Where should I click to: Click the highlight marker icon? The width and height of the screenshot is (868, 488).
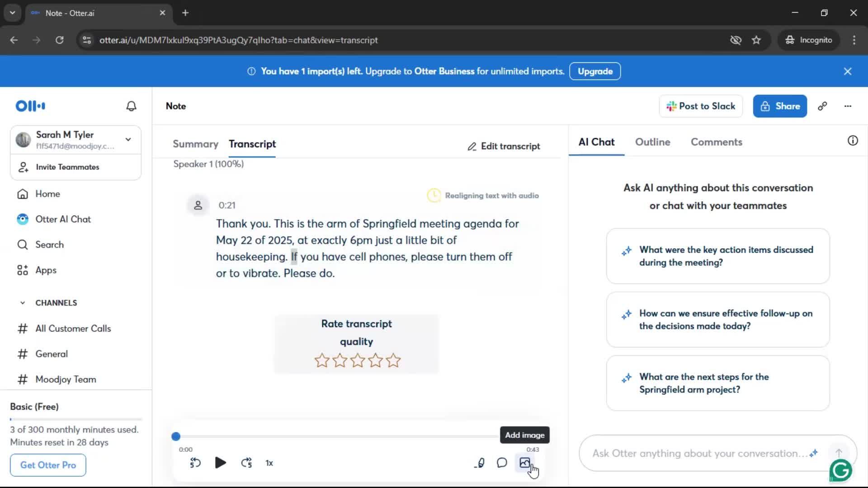480,463
